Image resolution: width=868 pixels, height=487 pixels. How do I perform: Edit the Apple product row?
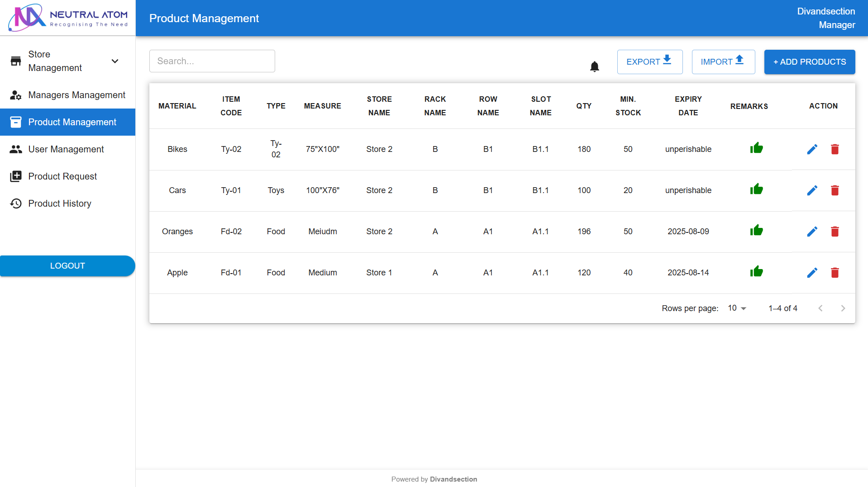pos(812,273)
